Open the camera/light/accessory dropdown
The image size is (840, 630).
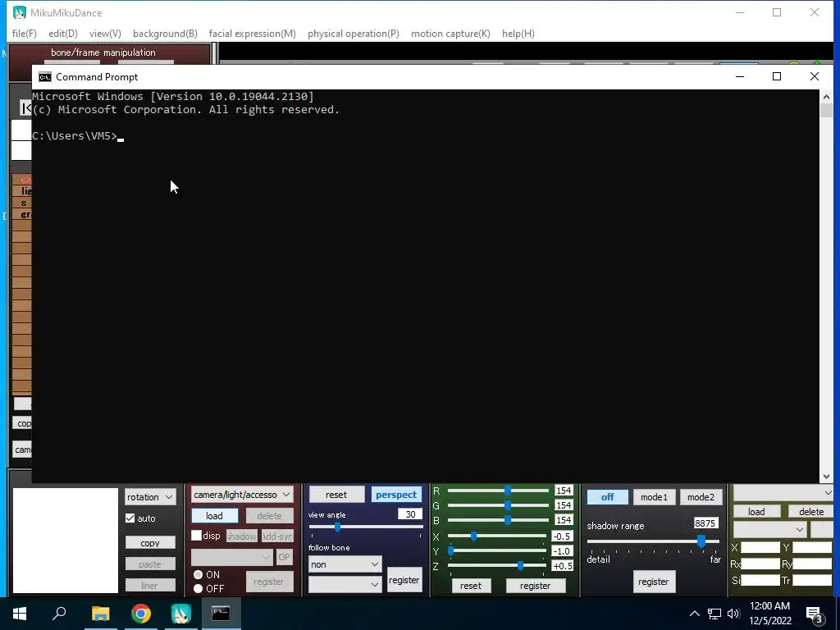(242, 495)
